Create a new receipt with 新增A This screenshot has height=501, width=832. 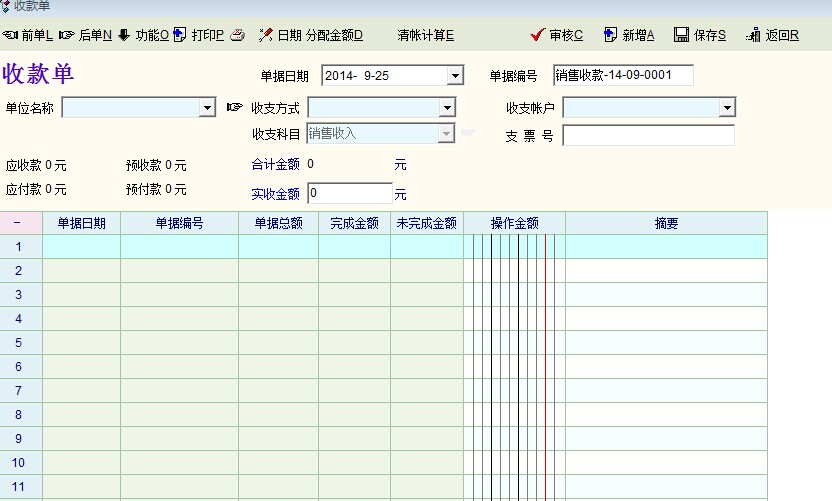pyautogui.click(x=629, y=35)
